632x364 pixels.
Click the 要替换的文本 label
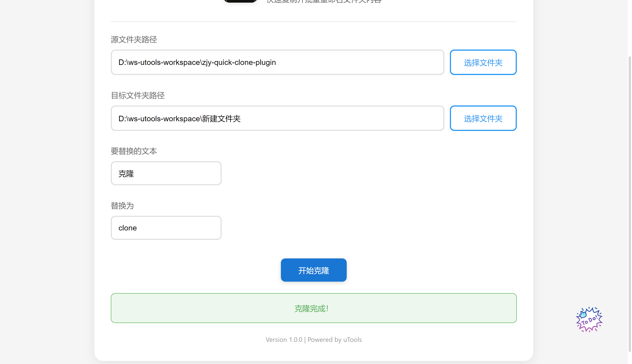click(134, 151)
